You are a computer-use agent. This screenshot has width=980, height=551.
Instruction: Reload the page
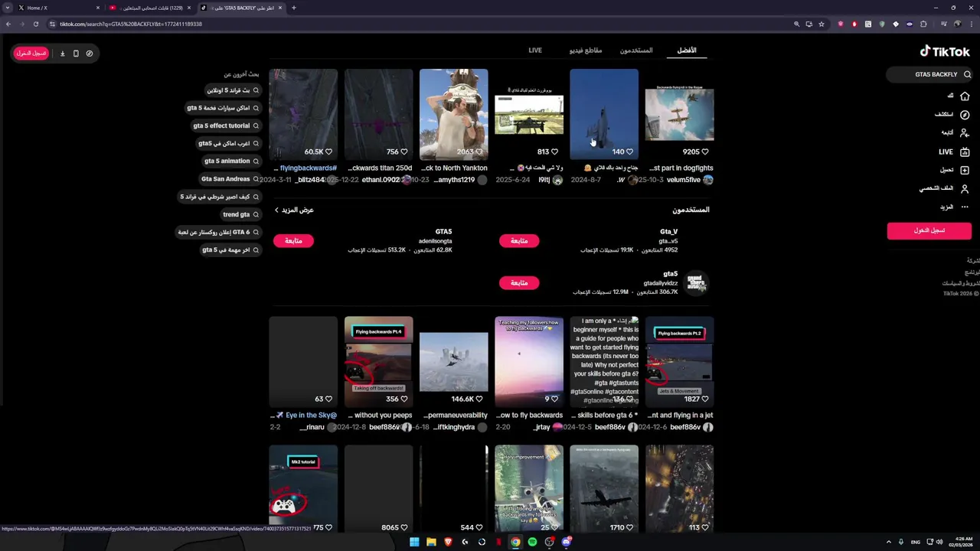tap(35, 24)
